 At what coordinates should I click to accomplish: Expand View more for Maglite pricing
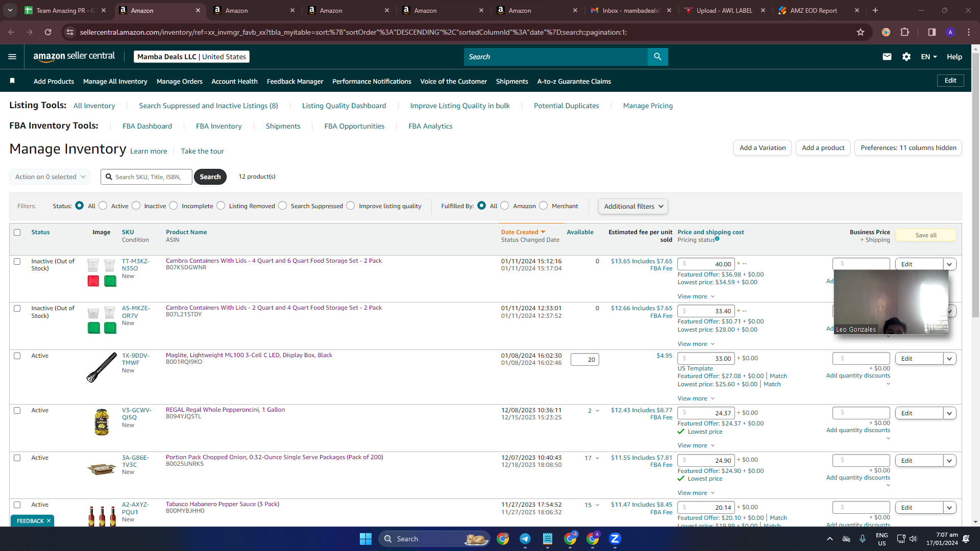696,398
